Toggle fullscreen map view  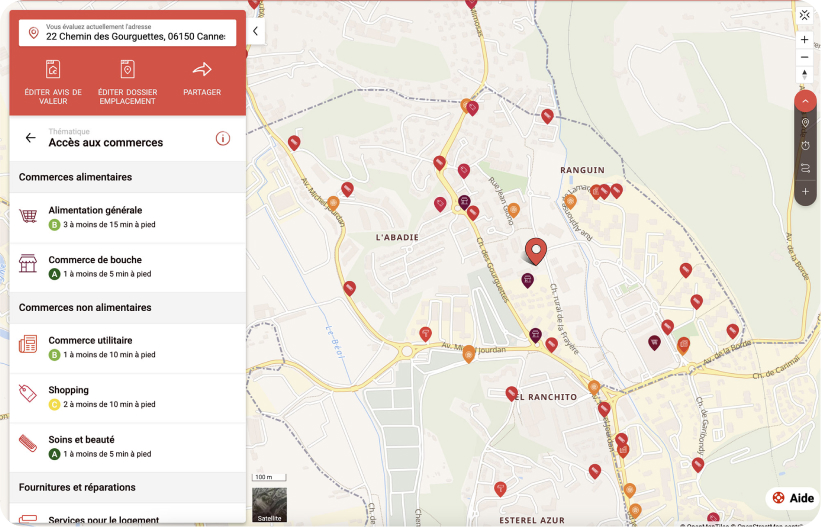click(x=804, y=15)
